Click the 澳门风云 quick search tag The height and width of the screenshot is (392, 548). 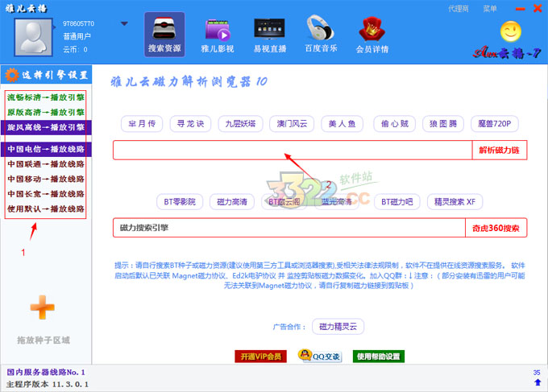pos(292,124)
